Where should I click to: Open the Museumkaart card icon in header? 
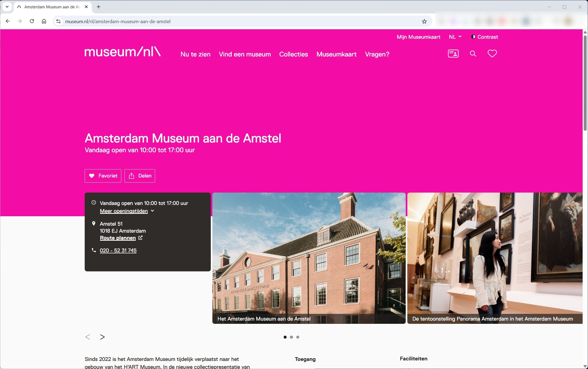click(x=453, y=54)
